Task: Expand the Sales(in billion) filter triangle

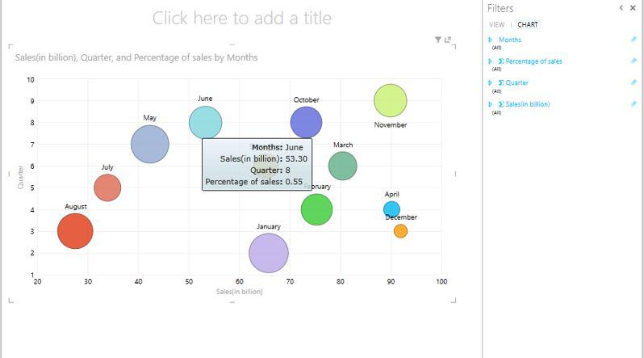Action: click(x=490, y=104)
